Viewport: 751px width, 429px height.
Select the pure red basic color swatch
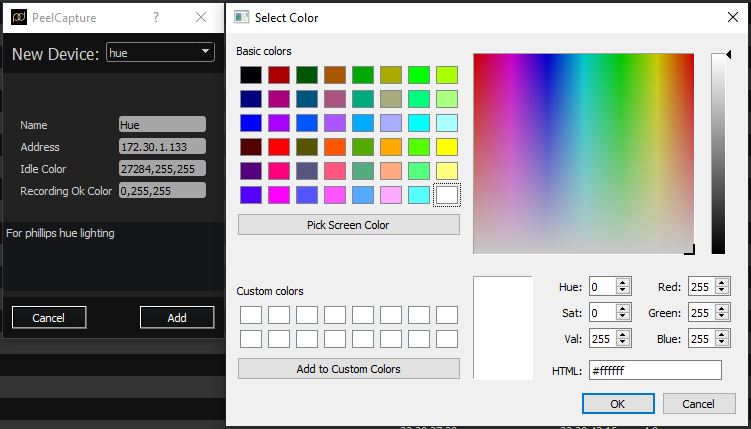click(x=279, y=147)
